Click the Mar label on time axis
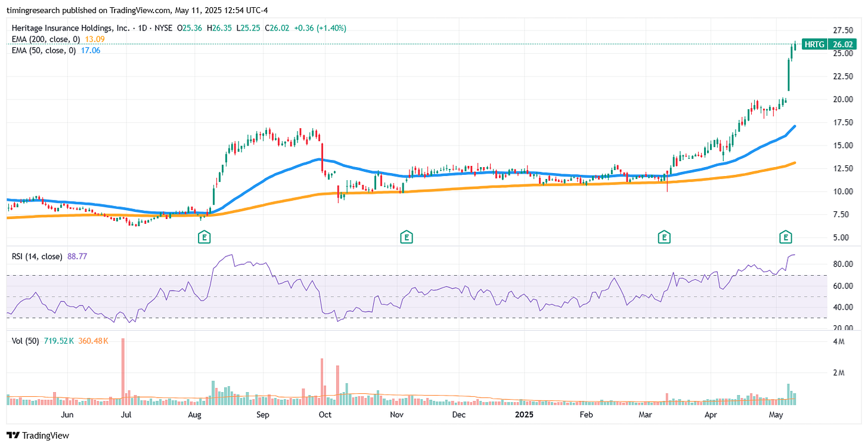Screen dimensions: 868x447 point(645,414)
